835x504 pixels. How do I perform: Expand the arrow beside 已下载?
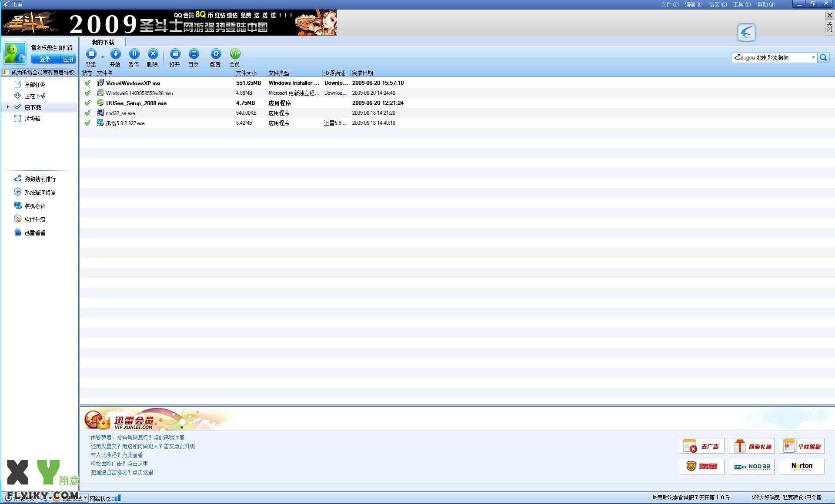click(x=7, y=107)
